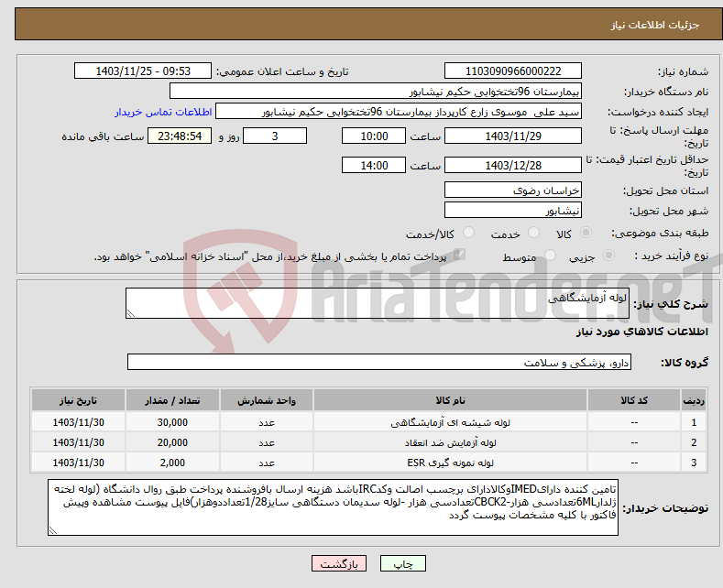Click the delivery province field خراسان رضوی

tap(513, 190)
